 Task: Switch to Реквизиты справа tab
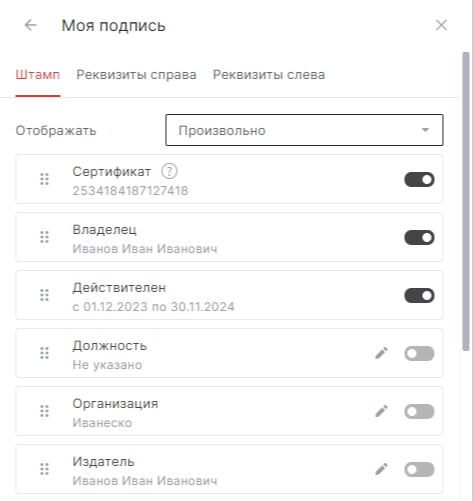(136, 74)
